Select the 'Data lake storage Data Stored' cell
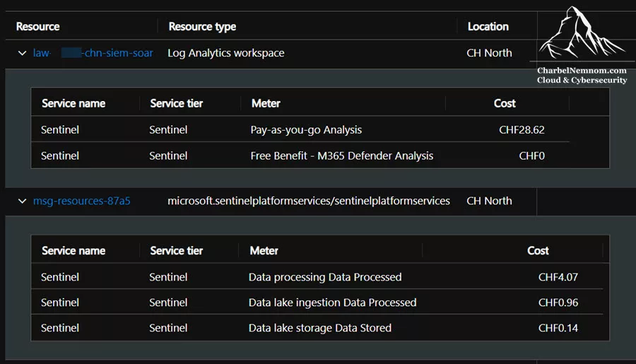 click(x=319, y=328)
